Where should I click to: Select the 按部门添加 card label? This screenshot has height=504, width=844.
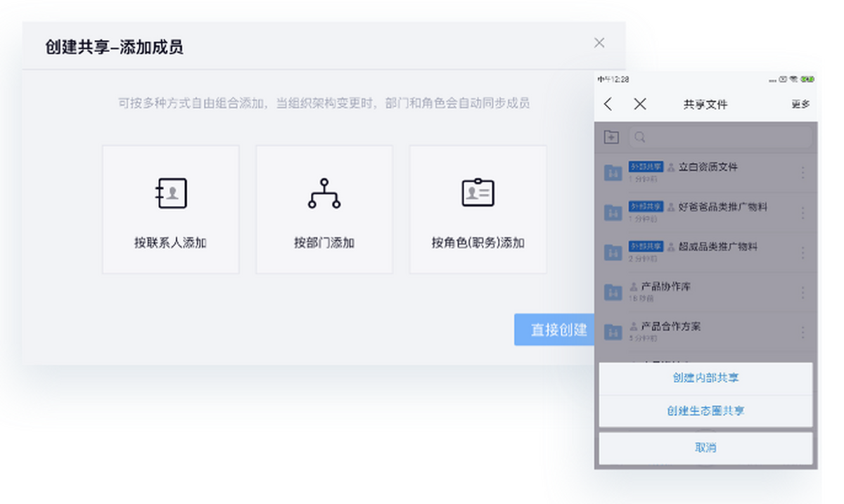pos(324,243)
